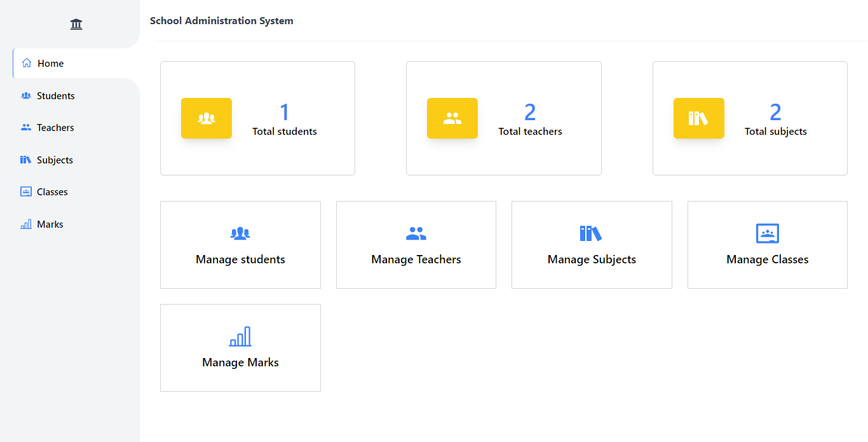This screenshot has height=442, width=868.
Task: Open the Manage Marks card
Action: point(240,347)
